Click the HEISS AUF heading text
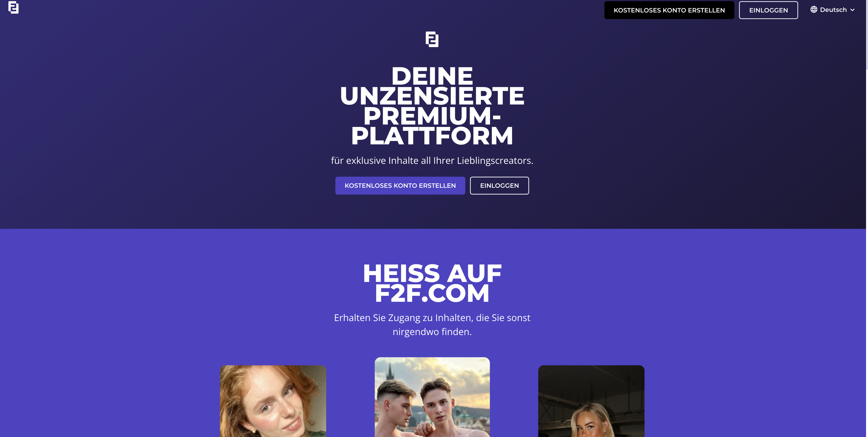Screen dimensions: 868x437 (x=432, y=273)
